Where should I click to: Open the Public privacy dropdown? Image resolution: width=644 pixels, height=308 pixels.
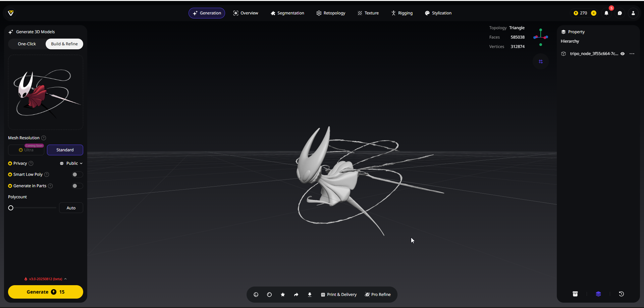[71, 163]
